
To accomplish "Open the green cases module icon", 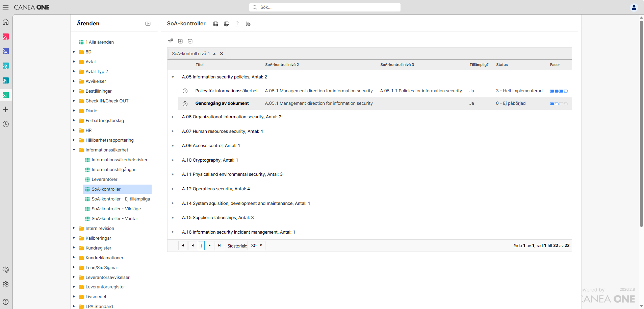I will point(6,95).
